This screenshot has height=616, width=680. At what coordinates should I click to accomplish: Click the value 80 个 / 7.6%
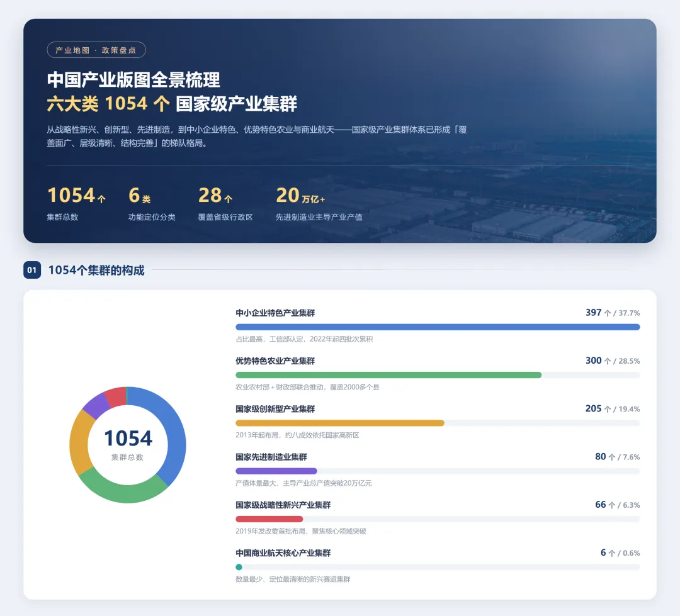click(617, 457)
